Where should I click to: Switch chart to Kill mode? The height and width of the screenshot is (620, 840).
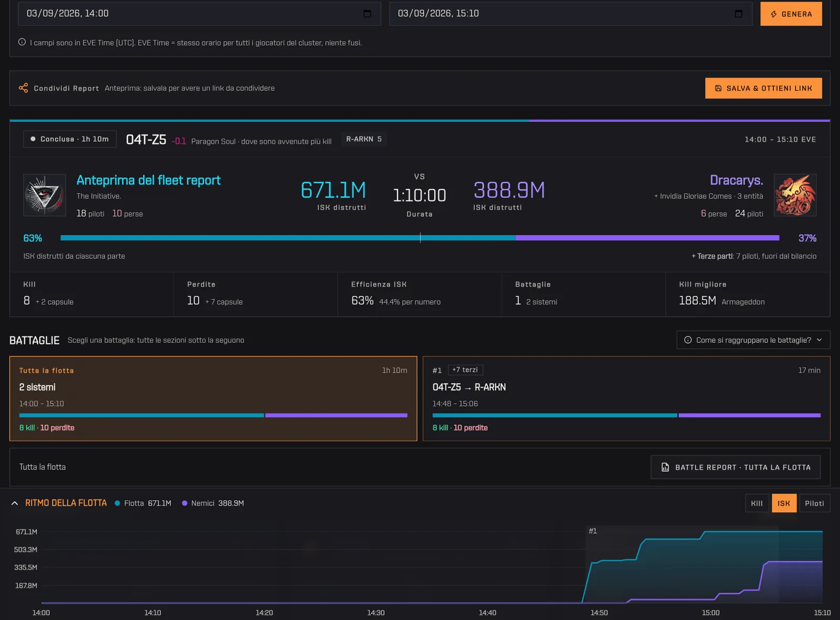[x=757, y=503]
